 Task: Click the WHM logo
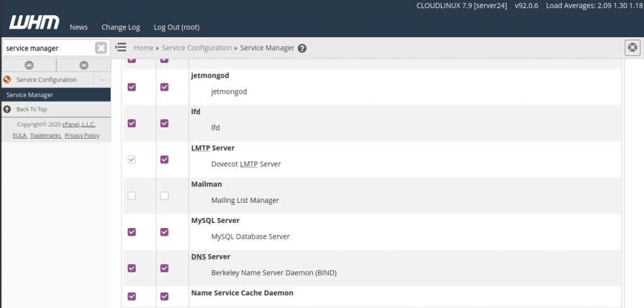(34, 23)
